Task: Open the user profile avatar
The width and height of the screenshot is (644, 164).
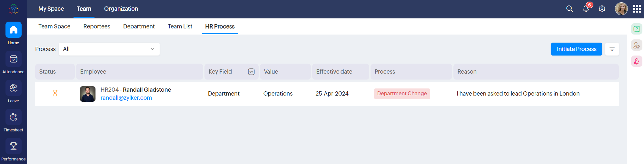Action: pyautogui.click(x=621, y=9)
